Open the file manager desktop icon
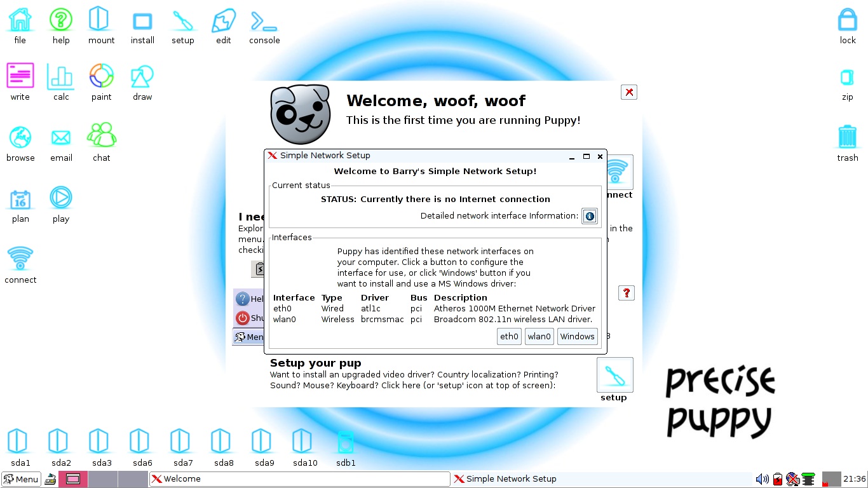 (x=20, y=20)
